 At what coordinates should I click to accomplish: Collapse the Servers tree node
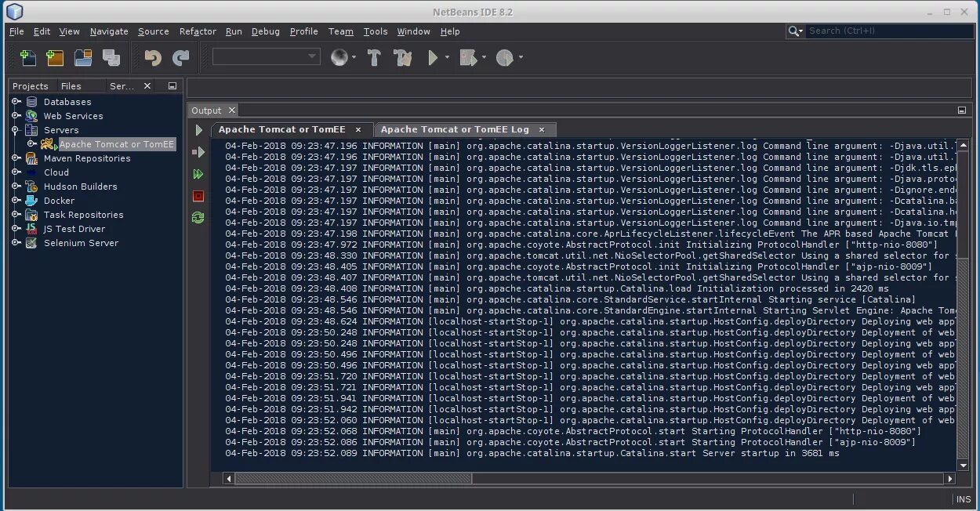coord(15,130)
